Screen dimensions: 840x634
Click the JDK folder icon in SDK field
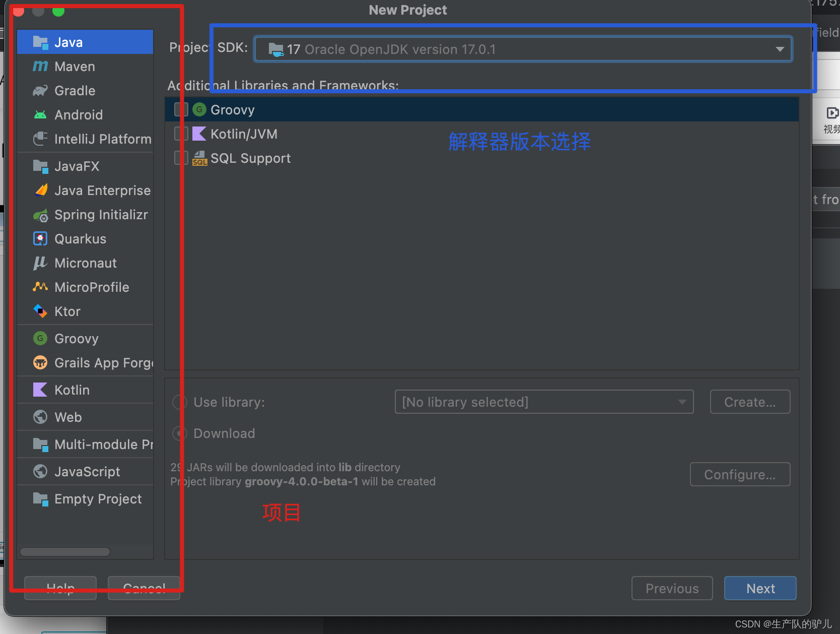[276, 49]
